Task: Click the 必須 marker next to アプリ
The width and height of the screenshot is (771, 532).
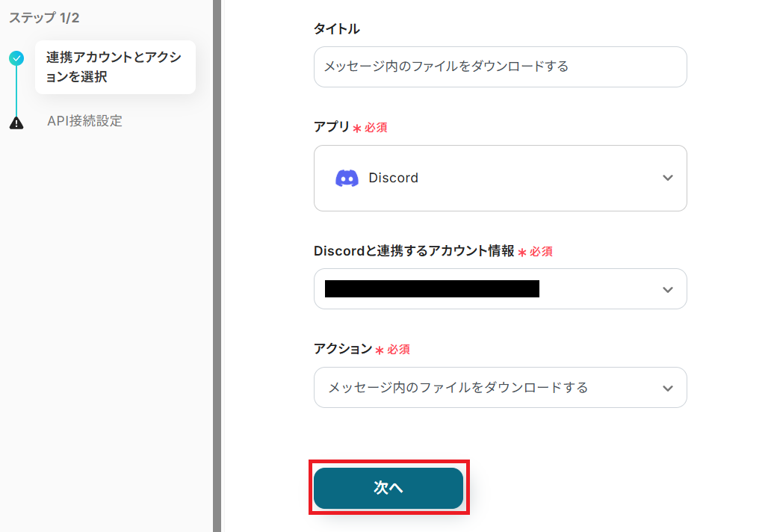Action: 375,128
